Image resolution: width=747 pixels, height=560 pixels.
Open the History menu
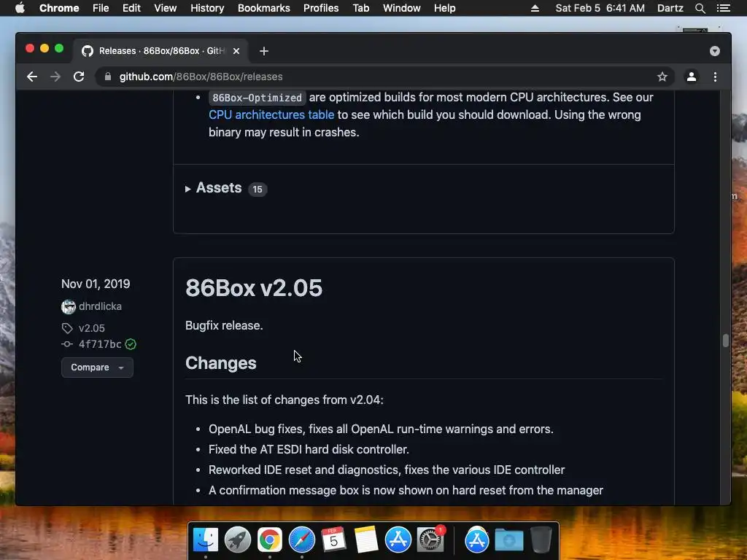(x=207, y=8)
